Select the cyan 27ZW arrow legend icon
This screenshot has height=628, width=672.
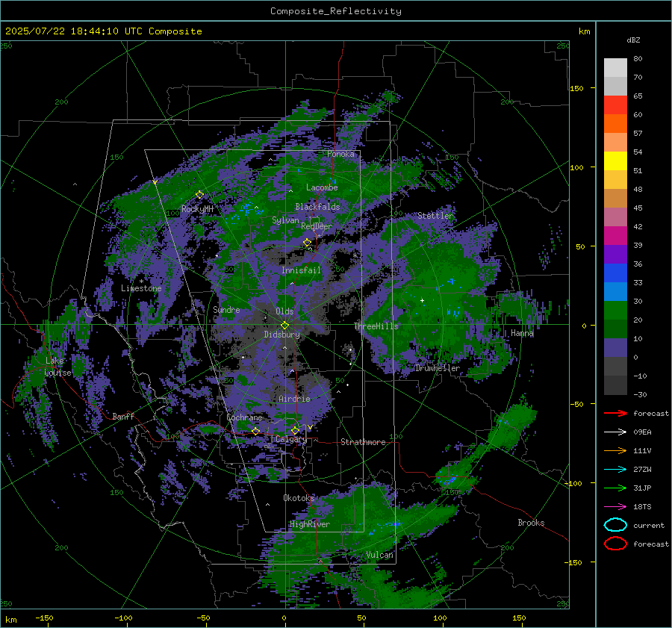coord(615,470)
